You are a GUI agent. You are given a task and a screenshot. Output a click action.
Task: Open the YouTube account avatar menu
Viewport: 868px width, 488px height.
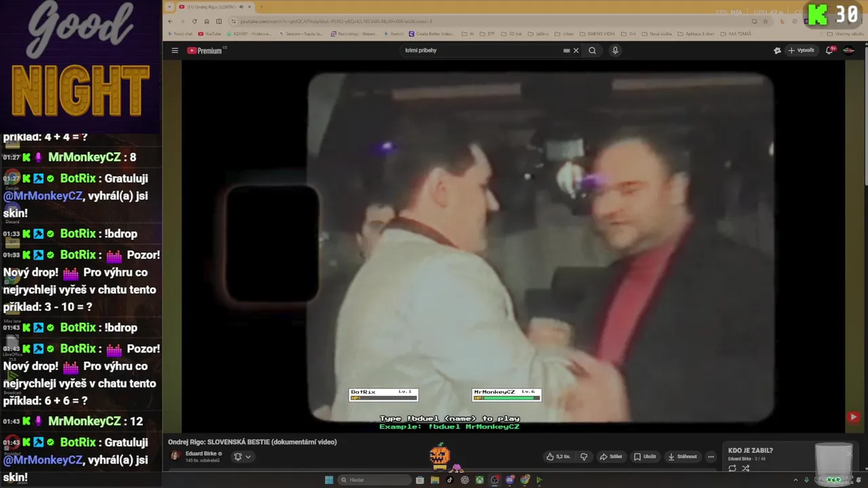pos(848,50)
